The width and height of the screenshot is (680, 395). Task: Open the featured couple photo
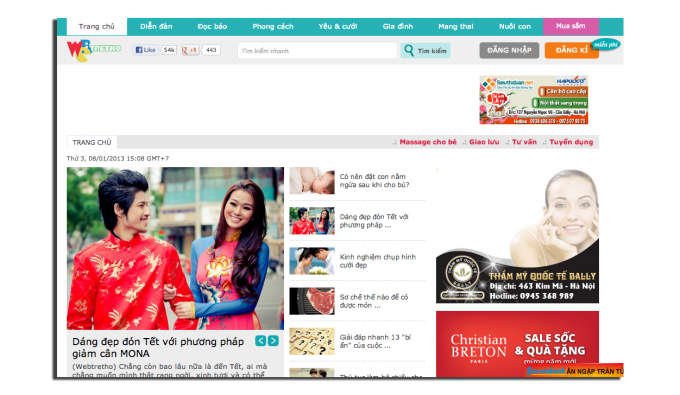(x=175, y=248)
